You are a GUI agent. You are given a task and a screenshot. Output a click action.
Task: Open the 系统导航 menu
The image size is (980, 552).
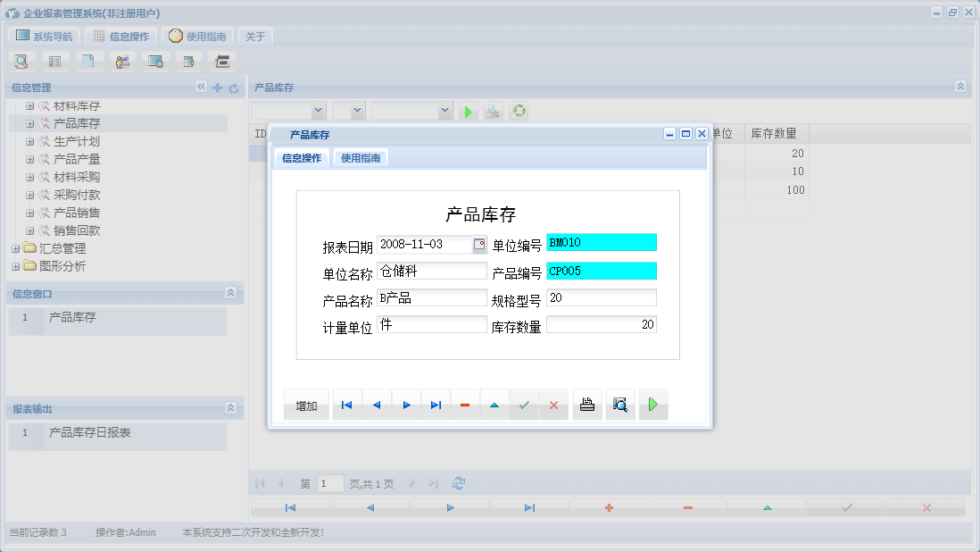45,37
